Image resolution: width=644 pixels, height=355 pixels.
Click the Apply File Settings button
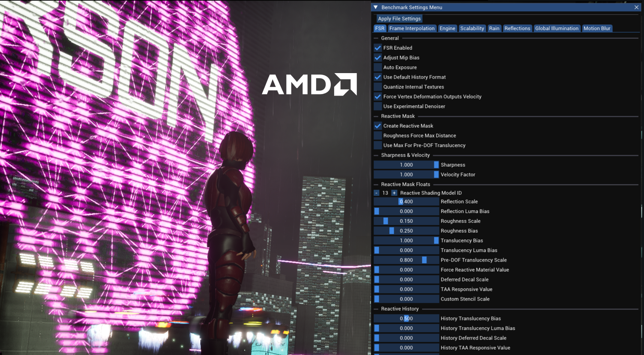point(399,18)
